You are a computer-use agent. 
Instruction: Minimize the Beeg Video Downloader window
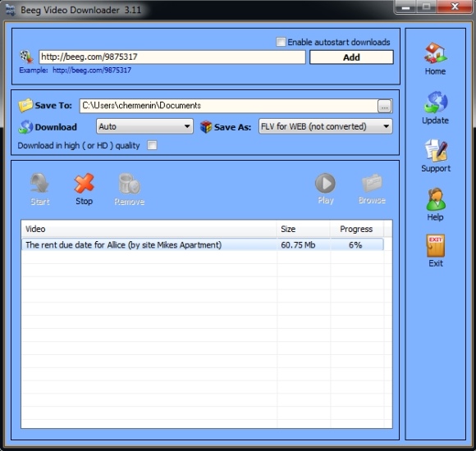406,7
